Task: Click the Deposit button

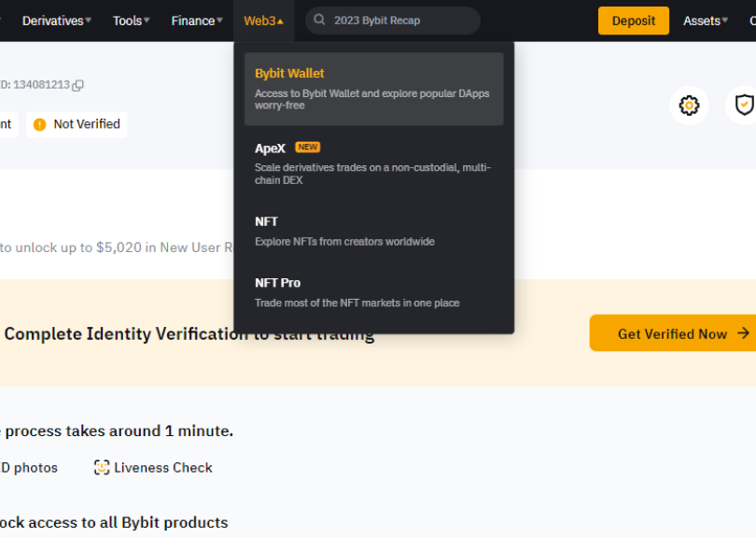Action: point(634,21)
